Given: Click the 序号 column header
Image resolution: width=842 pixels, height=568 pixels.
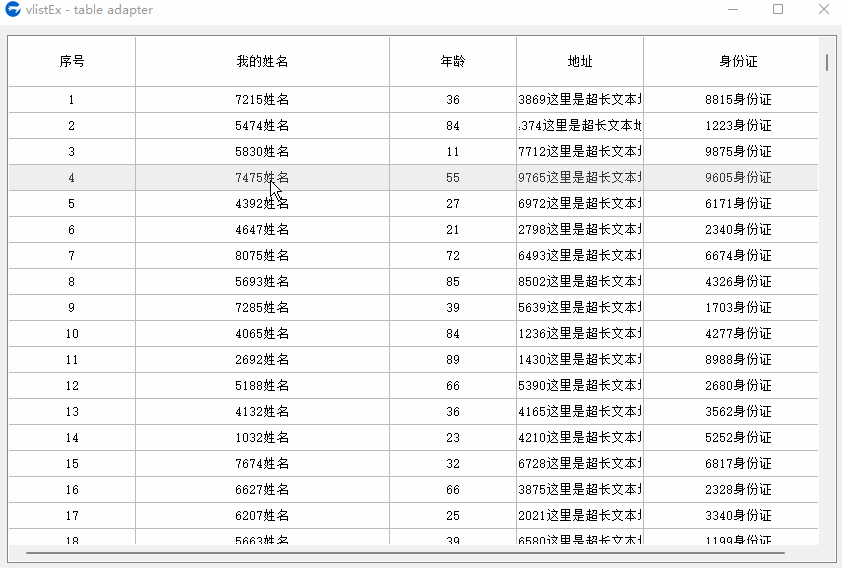Looking at the screenshot, I should [72, 61].
